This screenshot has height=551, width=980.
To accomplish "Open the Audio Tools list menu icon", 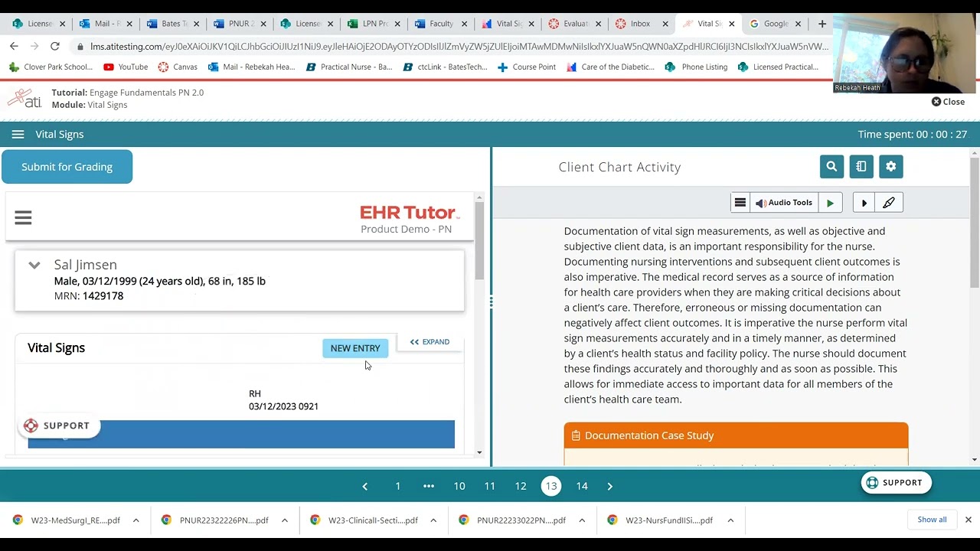I will pos(740,203).
